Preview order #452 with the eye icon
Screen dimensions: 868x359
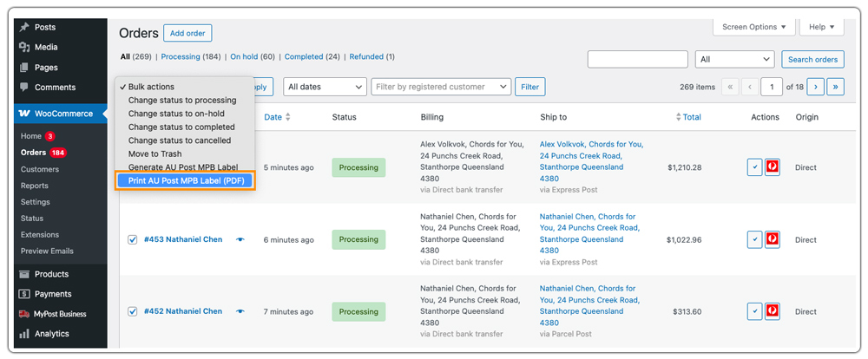click(x=240, y=311)
